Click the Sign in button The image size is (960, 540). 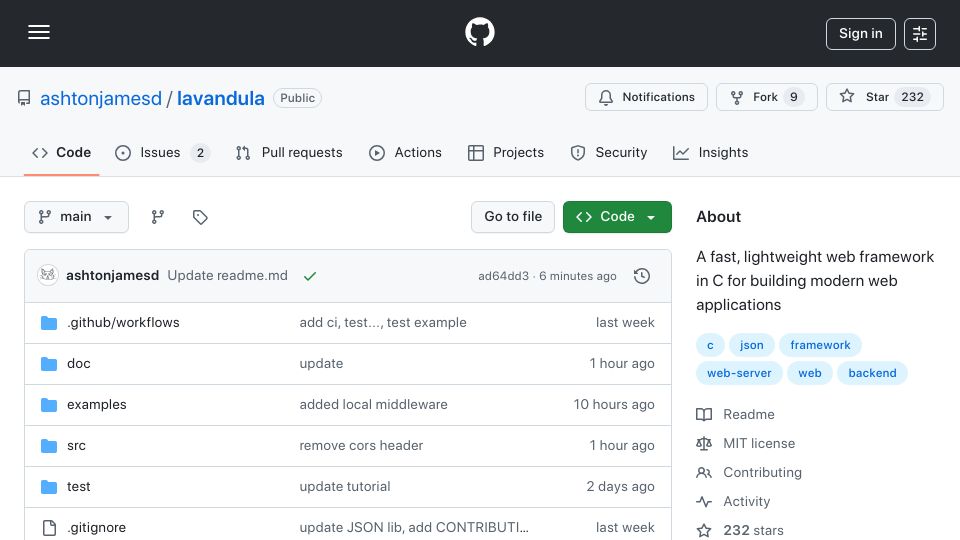tap(860, 34)
